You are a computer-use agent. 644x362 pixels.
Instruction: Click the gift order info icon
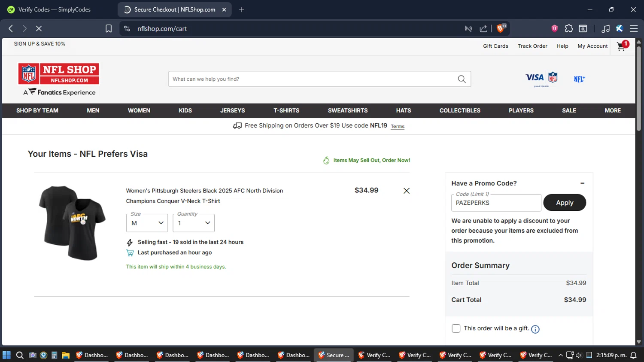pos(535,329)
